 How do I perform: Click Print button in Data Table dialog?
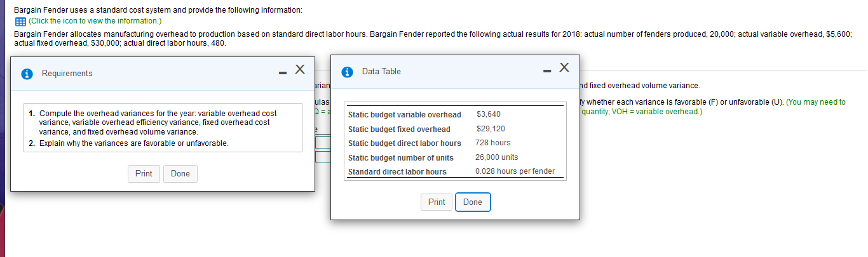[437, 202]
